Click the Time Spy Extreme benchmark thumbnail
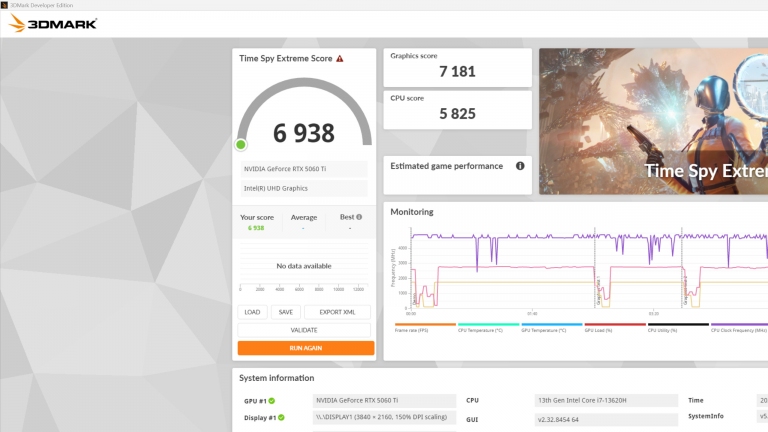The width and height of the screenshot is (768, 432). pos(653,121)
